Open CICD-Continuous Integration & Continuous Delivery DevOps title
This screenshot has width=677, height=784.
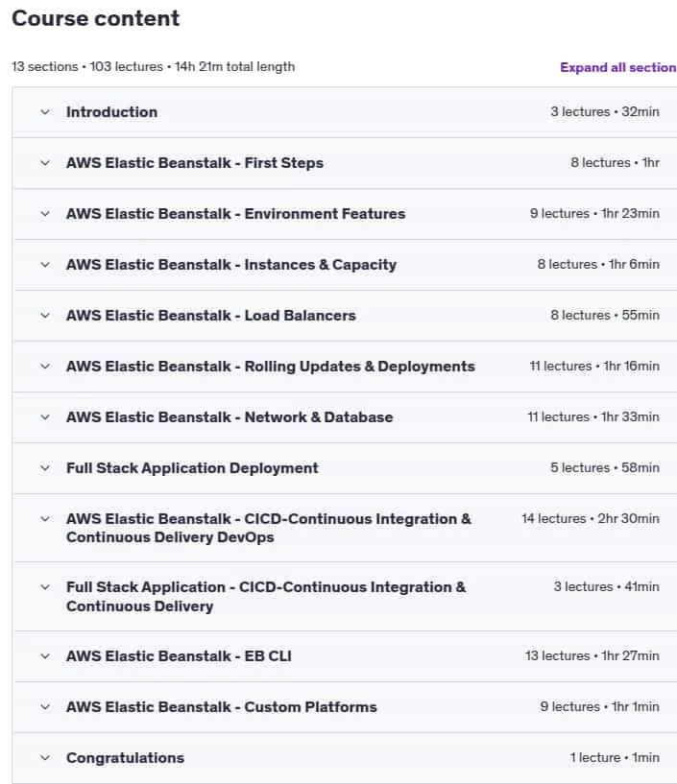(269, 528)
